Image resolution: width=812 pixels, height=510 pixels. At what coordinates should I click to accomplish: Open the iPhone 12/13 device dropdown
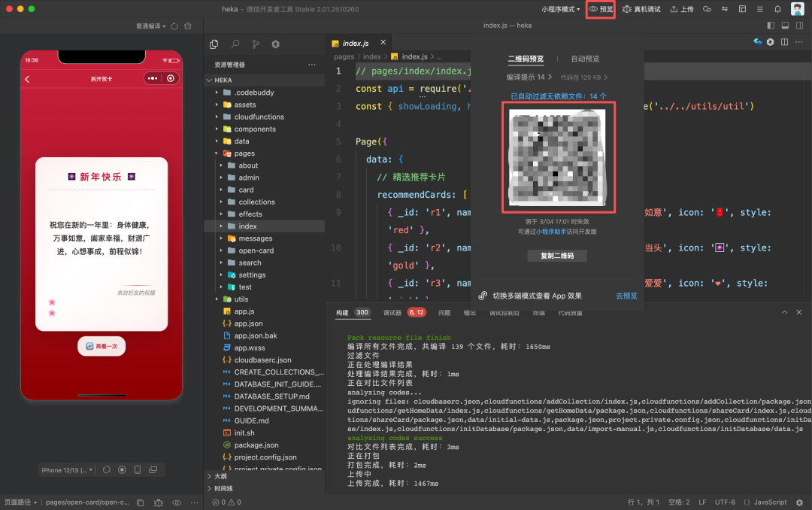click(67, 470)
